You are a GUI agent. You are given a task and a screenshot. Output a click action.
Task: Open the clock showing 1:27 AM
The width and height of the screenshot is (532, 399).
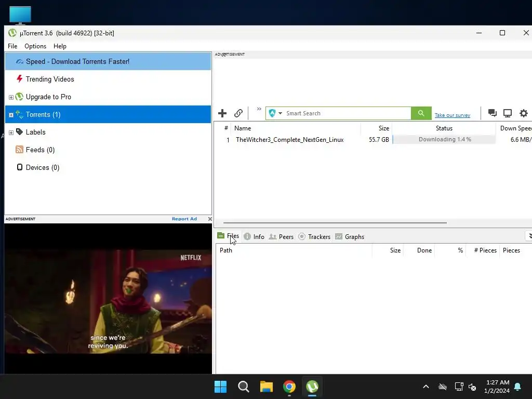point(497,387)
